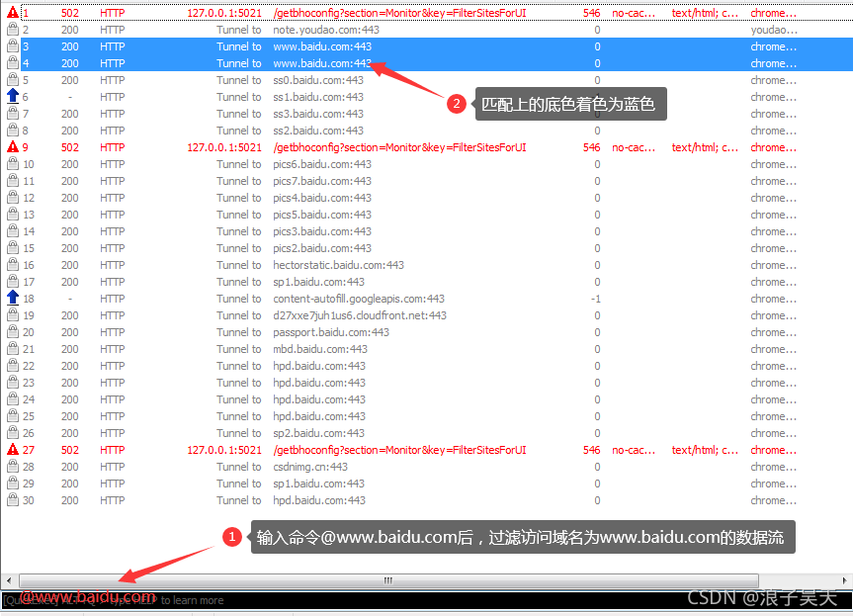
Task: Click the -1 body size in session 18
Action: click(596, 299)
